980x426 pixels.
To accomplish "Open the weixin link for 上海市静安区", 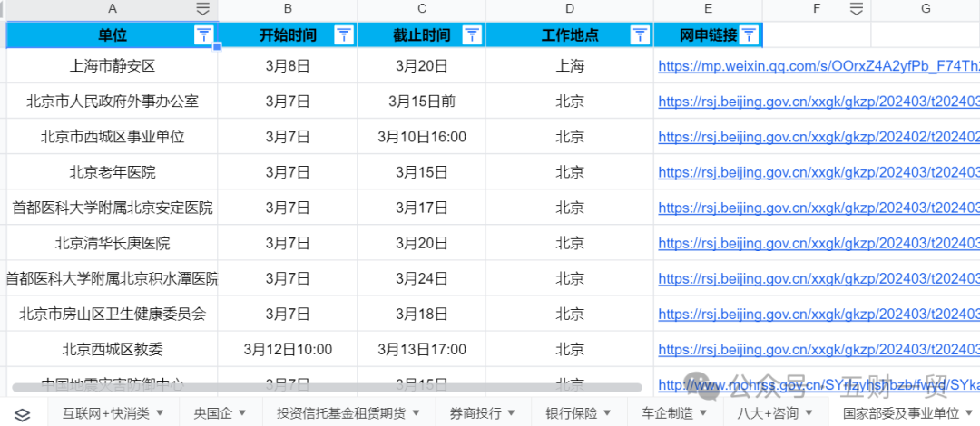I will click(818, 65).
